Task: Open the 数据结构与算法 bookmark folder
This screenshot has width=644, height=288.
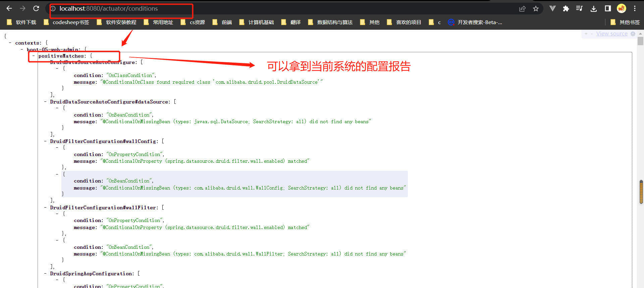Action: 330,22
